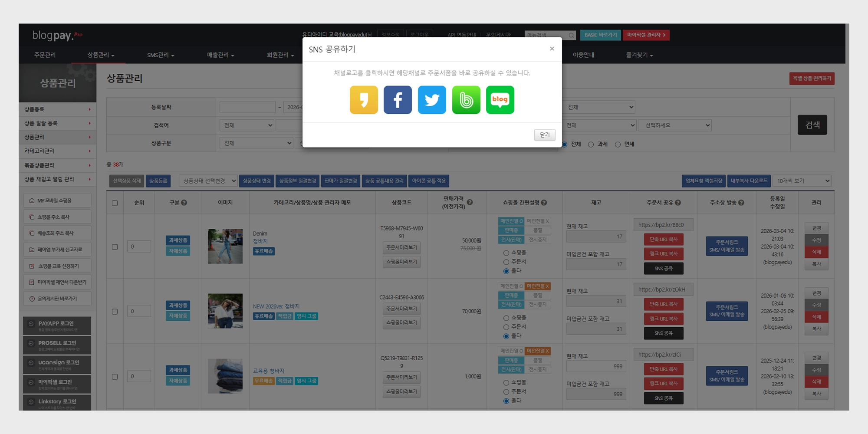This screenshot has height=434, width=868.
Task: Click the 쇼핑몰 교육 신청하기 edit icon
Action: click(32, 266)
